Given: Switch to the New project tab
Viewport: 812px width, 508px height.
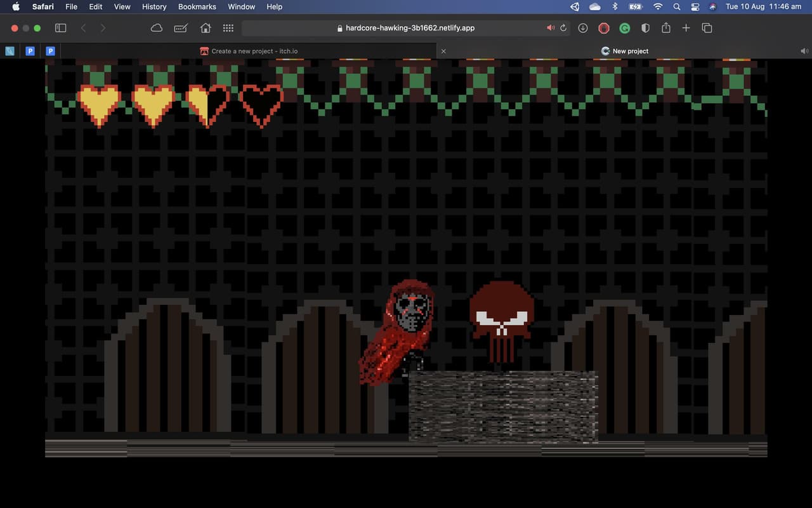Looking at the screenshot, I should pyautogui.click(x=624, y=51).
